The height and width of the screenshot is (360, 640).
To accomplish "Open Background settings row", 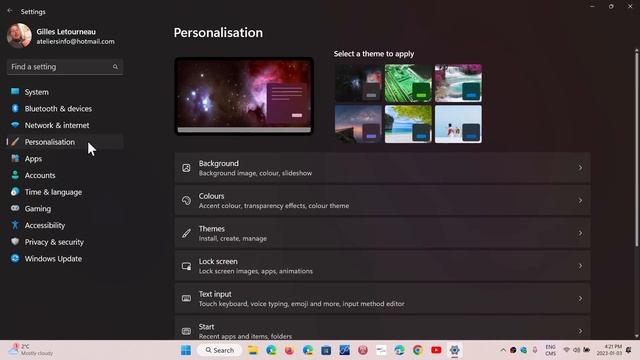I will pyautogui.click(x=382, y=168).
